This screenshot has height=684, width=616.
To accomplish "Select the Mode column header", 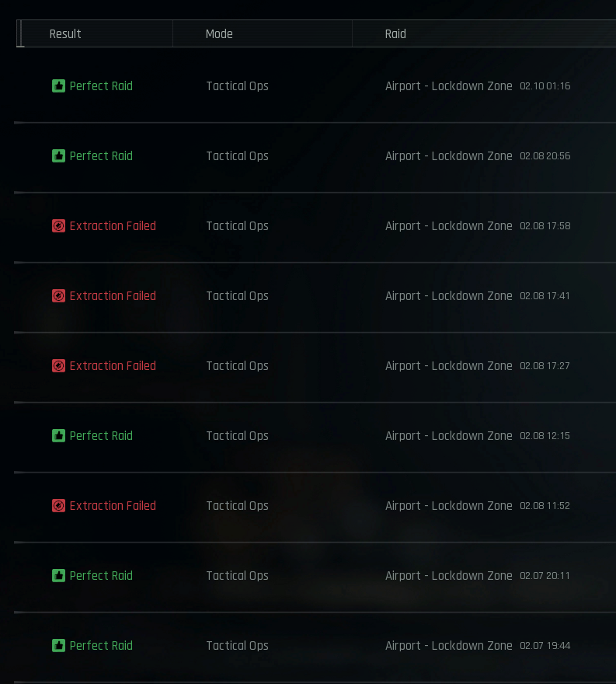I will pyautogui.click(x=219, y=33).
